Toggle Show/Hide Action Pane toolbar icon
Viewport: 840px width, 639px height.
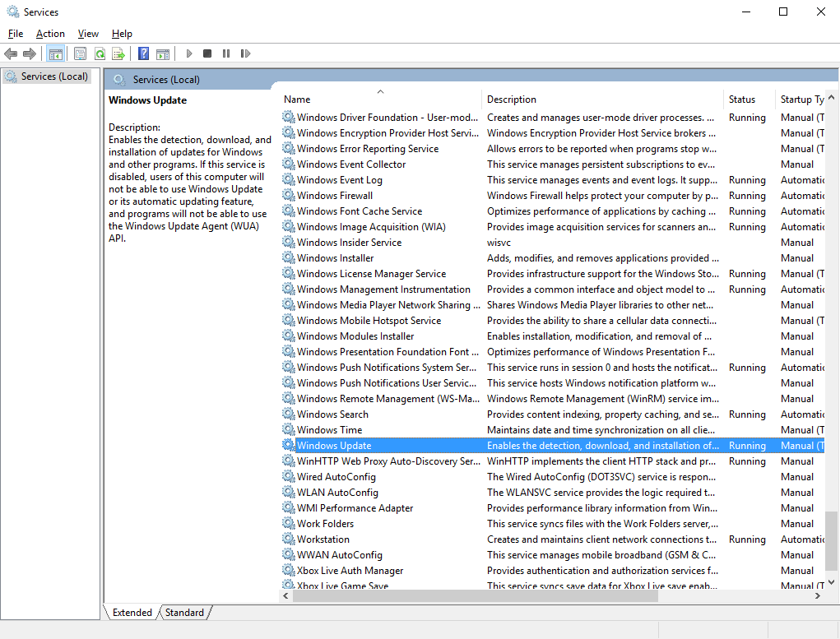tap(163, 53)
